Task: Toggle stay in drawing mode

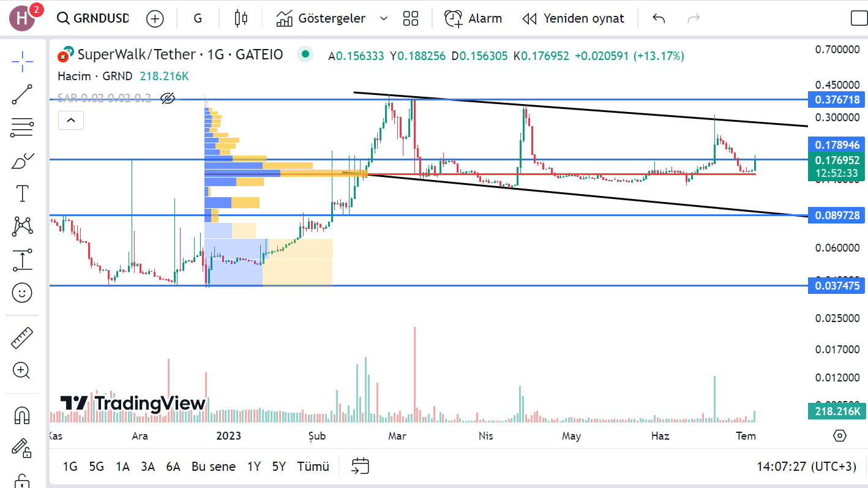Action: 22,448
